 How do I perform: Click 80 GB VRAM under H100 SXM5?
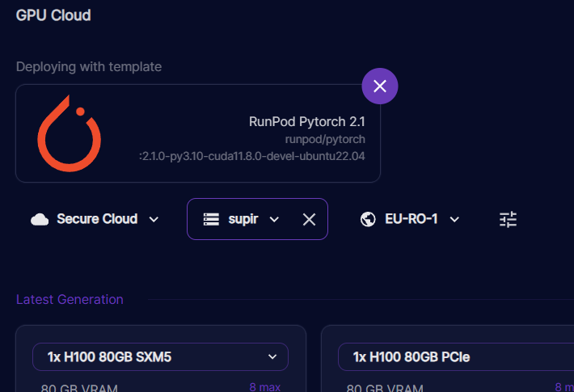(x=79, y=388)
